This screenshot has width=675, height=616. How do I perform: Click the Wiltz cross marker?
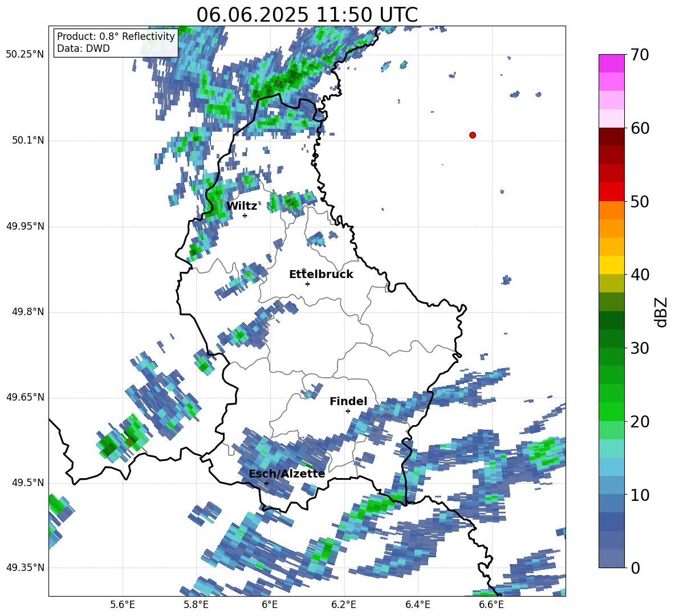coord(245,215)
